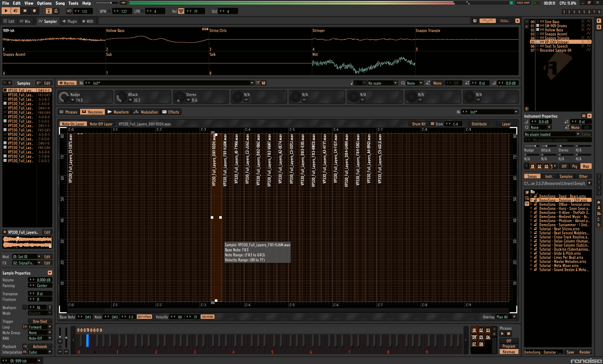Toggle the BPM automation checkbox
This screenshot has width=603, height=364.
109,11
